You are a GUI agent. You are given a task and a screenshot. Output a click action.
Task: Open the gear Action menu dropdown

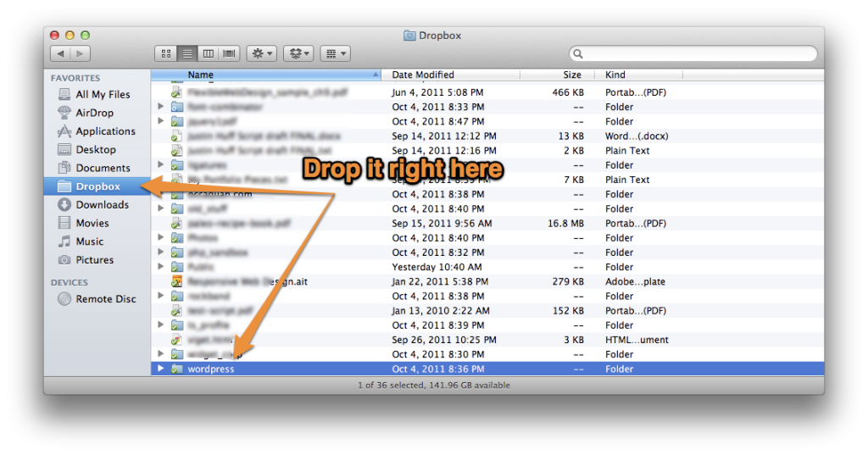262,53
